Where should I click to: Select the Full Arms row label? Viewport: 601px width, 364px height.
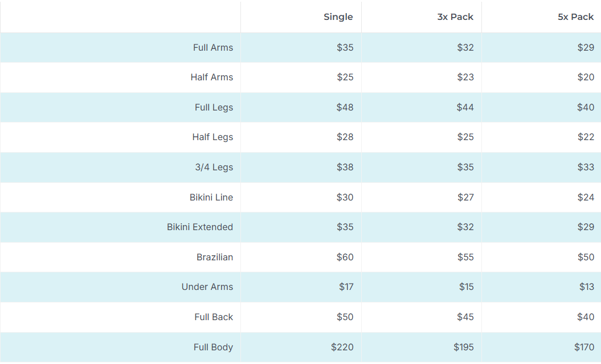pyautogui.click(x=213, y=47)
